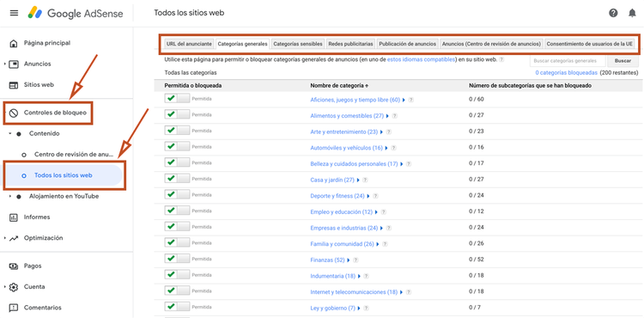Toggle Permitida switch for Ley y gobierno
The width and height of the screenshot is (644, 318).
(177, 307)
